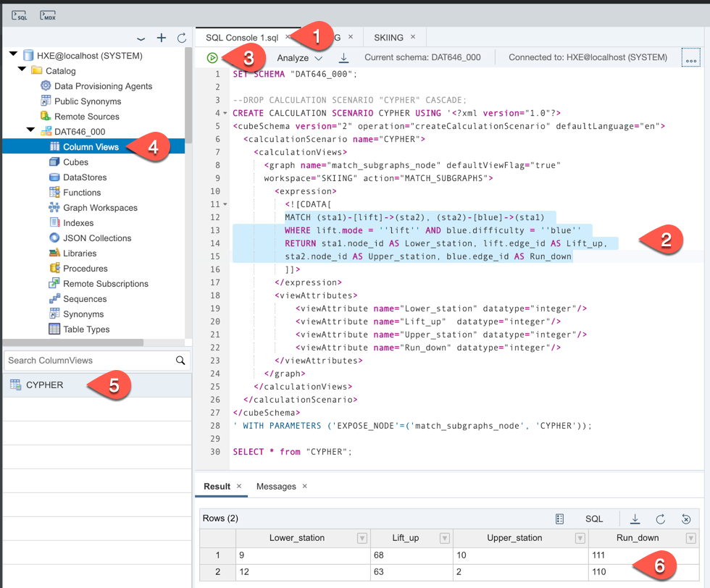Screen dimensions: 710x588
Task: Select Public Synonyms in catalog
Action: click(x=88, y=101)
